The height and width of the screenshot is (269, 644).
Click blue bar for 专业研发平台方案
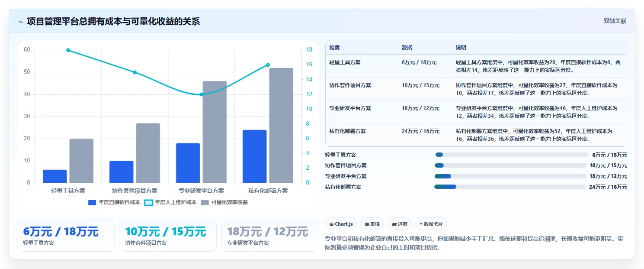pyautogui.click(x=188, y=163)
